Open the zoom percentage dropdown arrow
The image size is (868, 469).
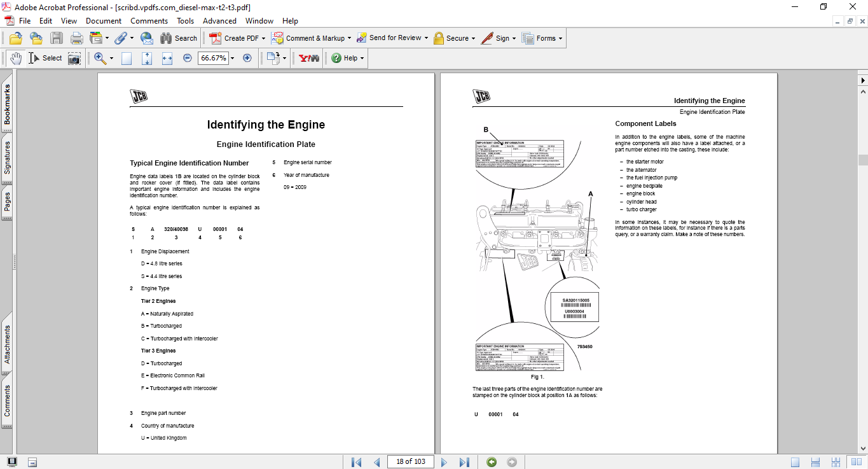(233, 59)
